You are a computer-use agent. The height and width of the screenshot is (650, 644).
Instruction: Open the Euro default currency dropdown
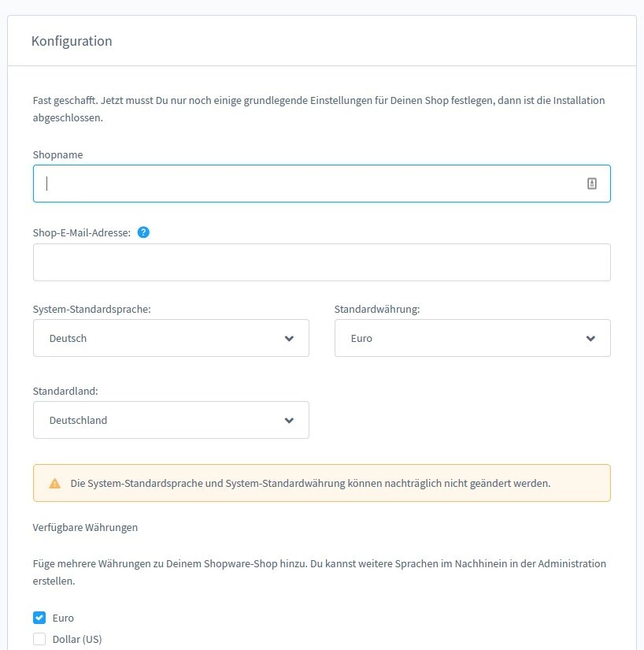(461, 338)
